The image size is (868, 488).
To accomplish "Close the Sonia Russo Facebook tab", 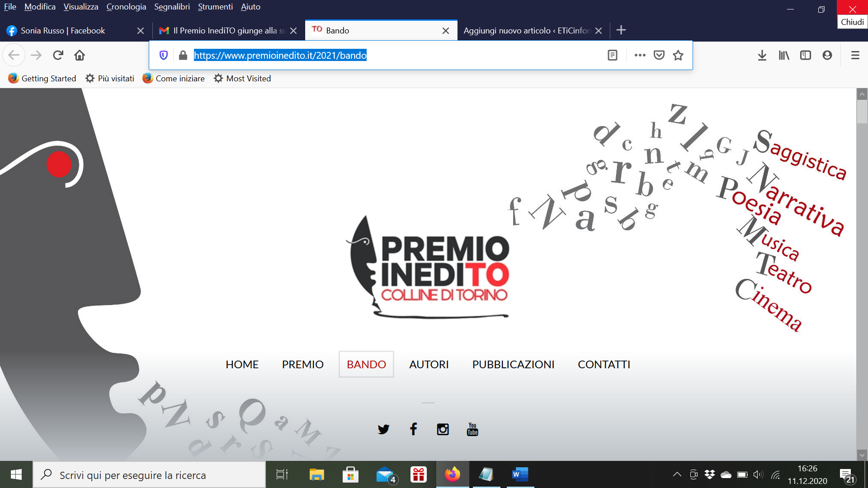I will pyautogui.click(x=141, y=31).
